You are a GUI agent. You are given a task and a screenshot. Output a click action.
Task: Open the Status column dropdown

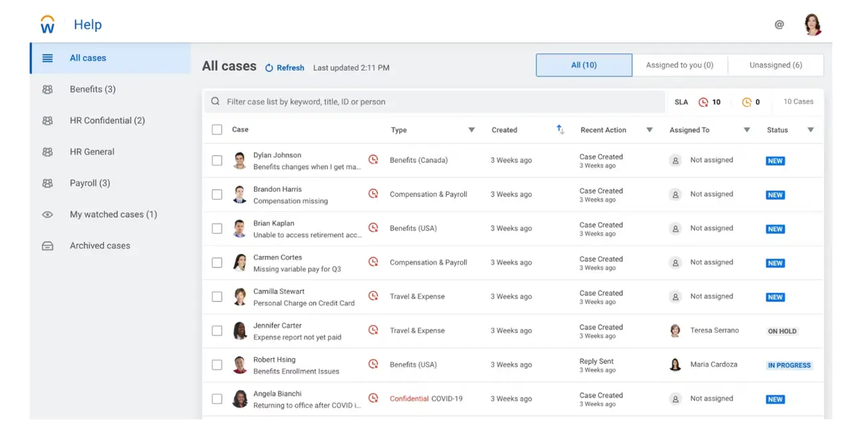click(x=811, y=130)
